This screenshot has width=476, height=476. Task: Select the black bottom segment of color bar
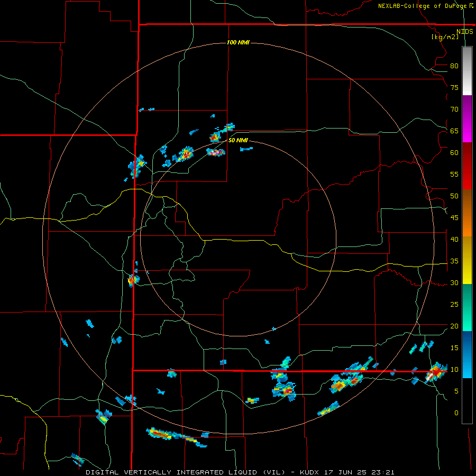tap(467, 401)
